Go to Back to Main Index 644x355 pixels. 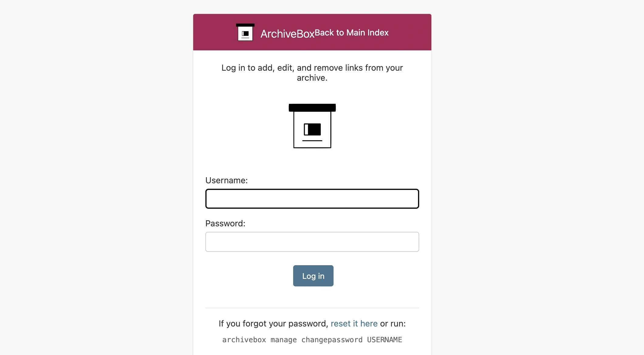[351, 32]
